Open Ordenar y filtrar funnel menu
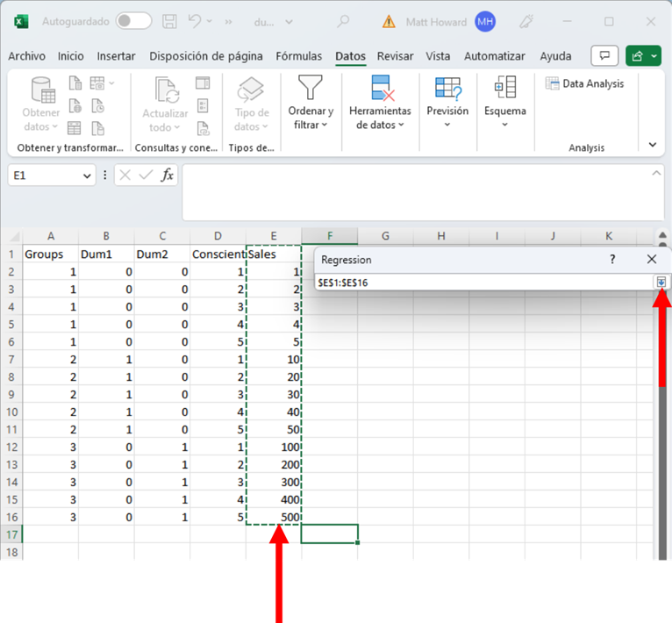Viewport: 672px width, 623px height. (x=311, y=104)
